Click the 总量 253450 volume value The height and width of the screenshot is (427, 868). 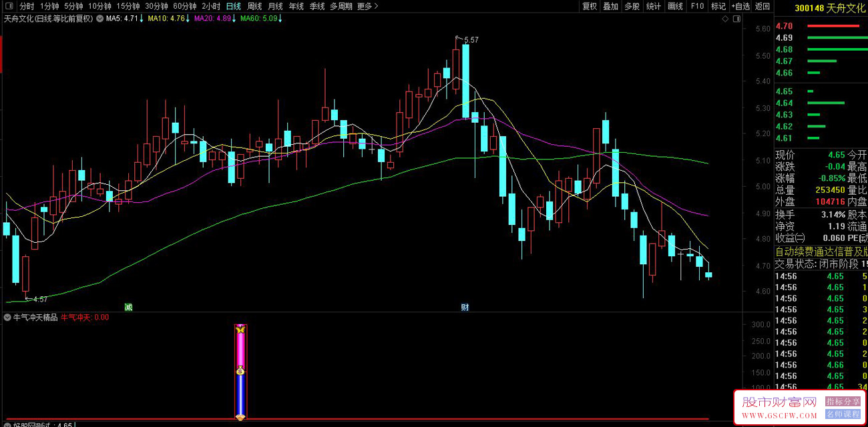pyautogui.click(x=831, y=190)
